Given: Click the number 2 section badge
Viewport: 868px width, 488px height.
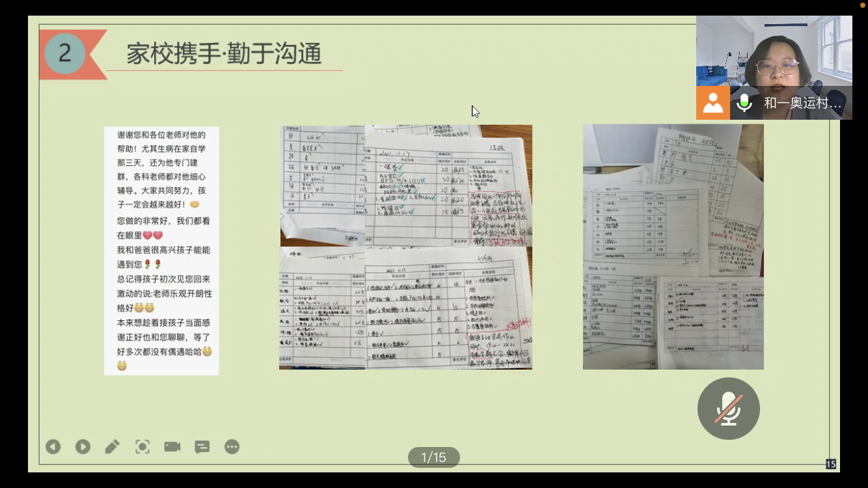Looking at the screenshot, I should point(65,53).
